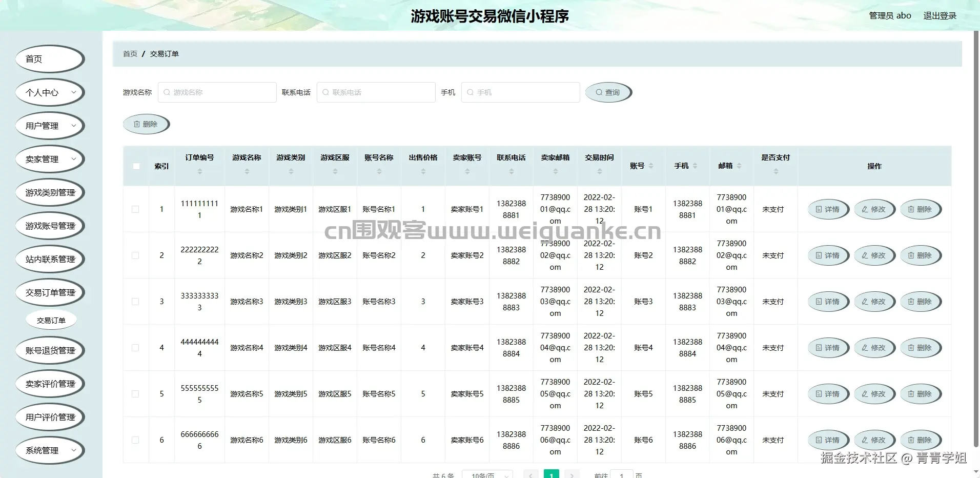Viewport: 980px width, 478px height.
Task: Expand the 系统管理 sidebar menu
Action: coord(50,450)
